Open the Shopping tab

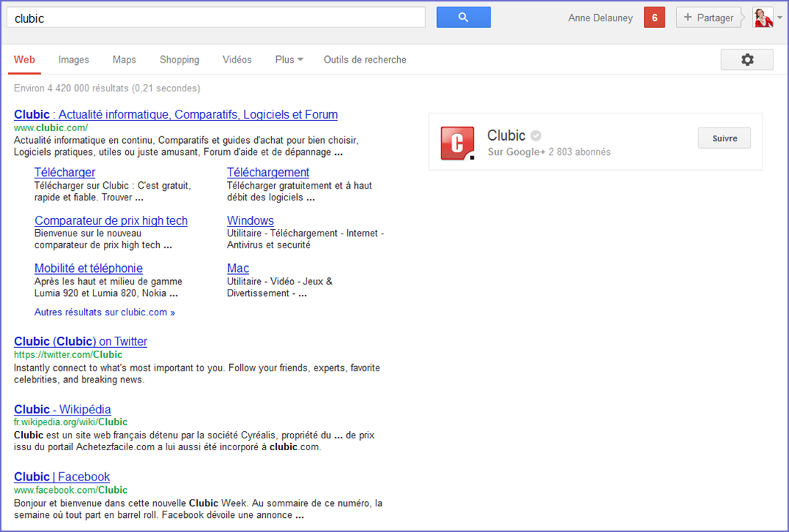coord(180,60)
